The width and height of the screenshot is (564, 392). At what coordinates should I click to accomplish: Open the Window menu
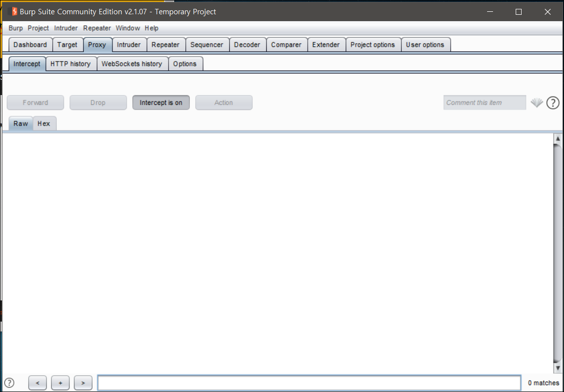pyautogui.click(x=128, y=28)
